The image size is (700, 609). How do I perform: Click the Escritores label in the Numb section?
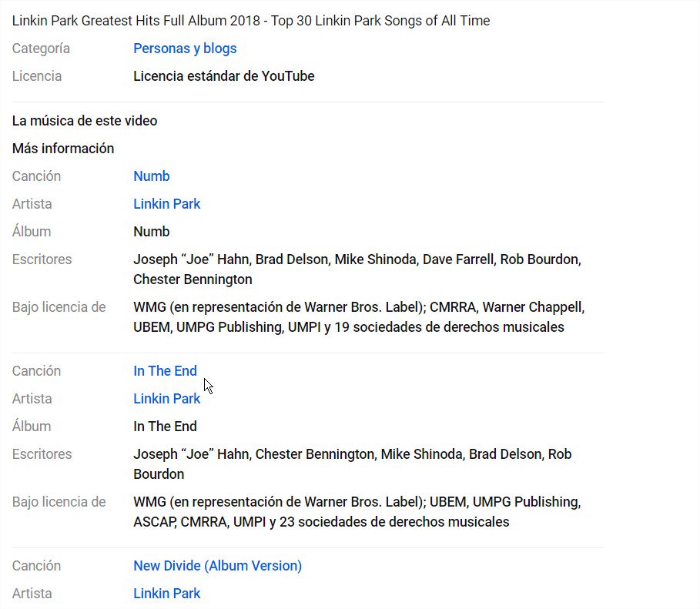pos(42,259)
